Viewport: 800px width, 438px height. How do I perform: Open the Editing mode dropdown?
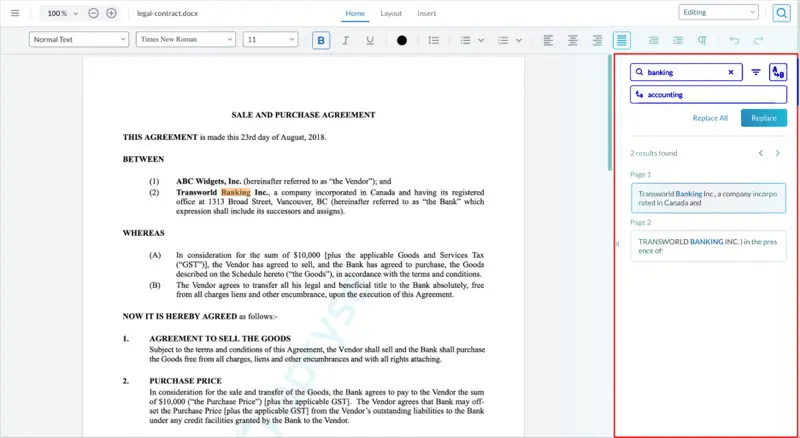click(x=718, y=12)
